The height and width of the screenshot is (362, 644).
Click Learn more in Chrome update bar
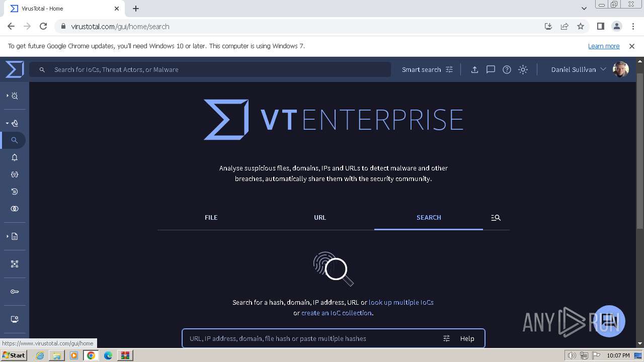604,46
